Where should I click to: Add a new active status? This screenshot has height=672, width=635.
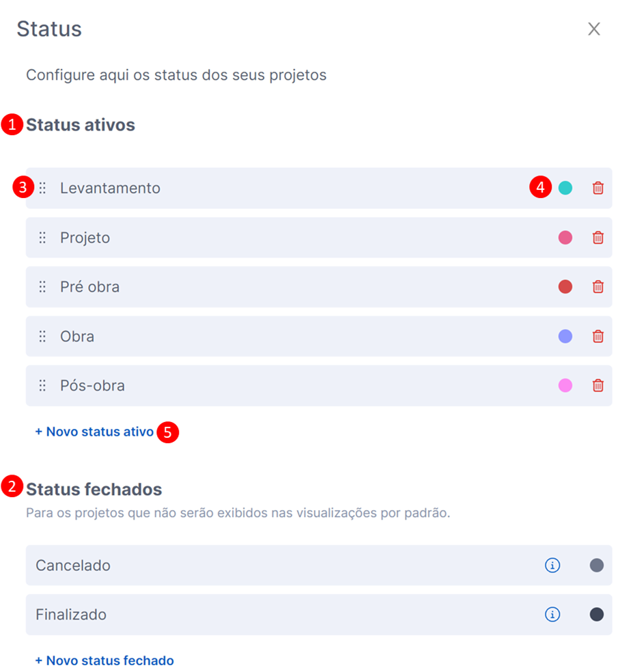pos(94,432)
